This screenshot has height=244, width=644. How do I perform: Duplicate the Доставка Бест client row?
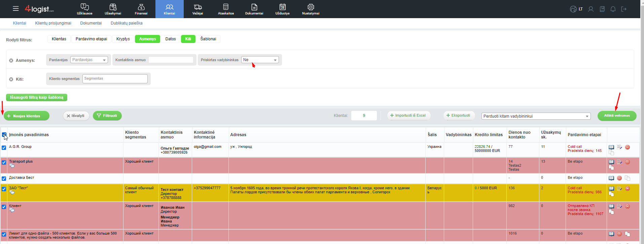pyautogui.click(x=628, y=178)
